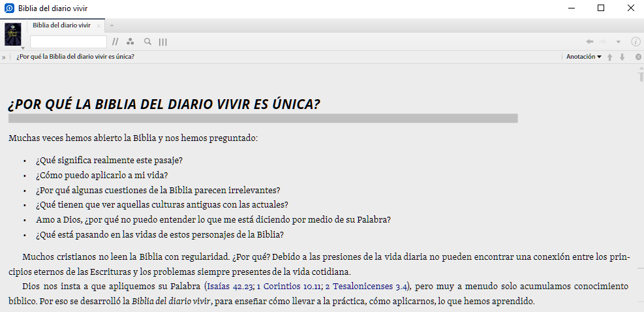Show resource information icon
Viewport: 644px width, 312px height.
(636, 42)
